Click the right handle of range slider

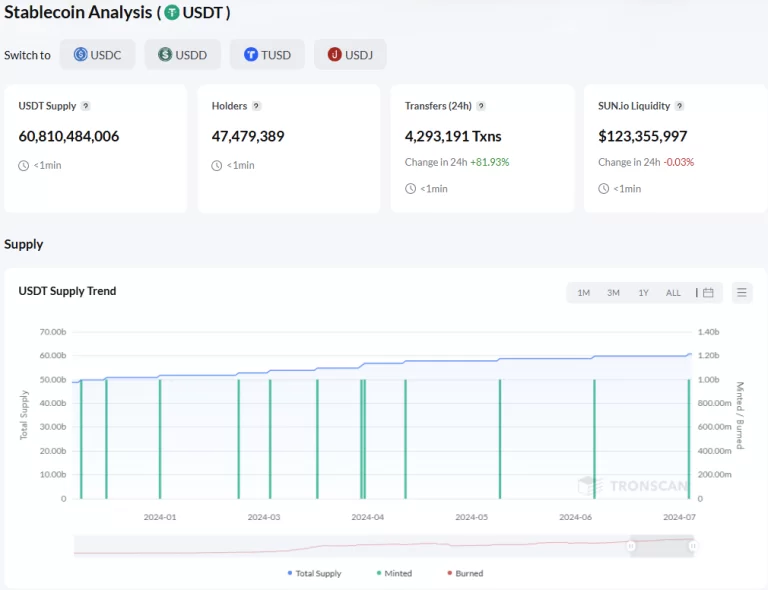(x=692, y=546)
